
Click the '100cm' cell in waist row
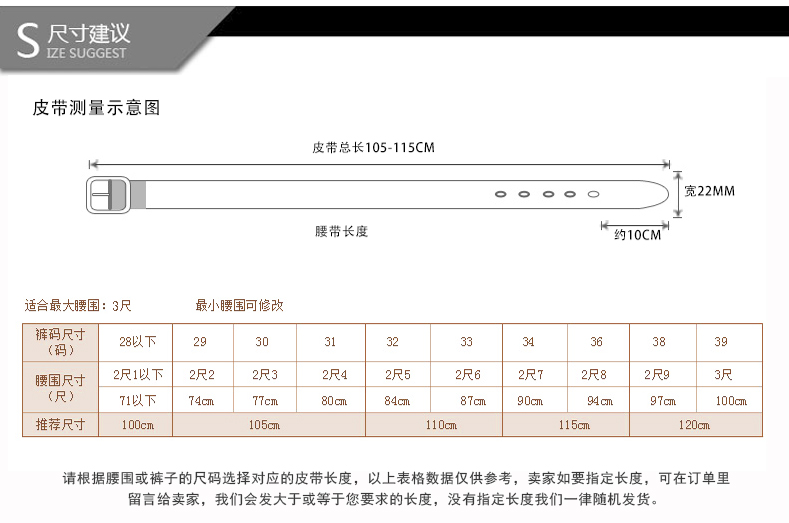731,401
